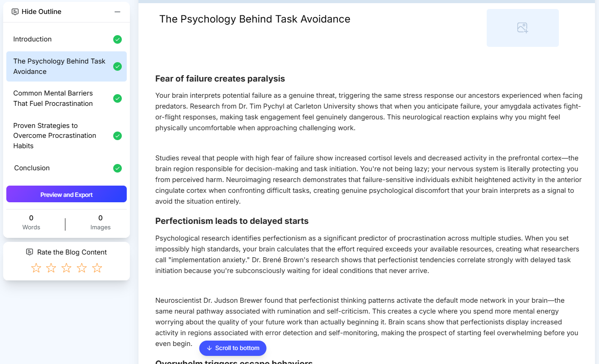
Task: Select the first rating star
Action: point(36,268)
